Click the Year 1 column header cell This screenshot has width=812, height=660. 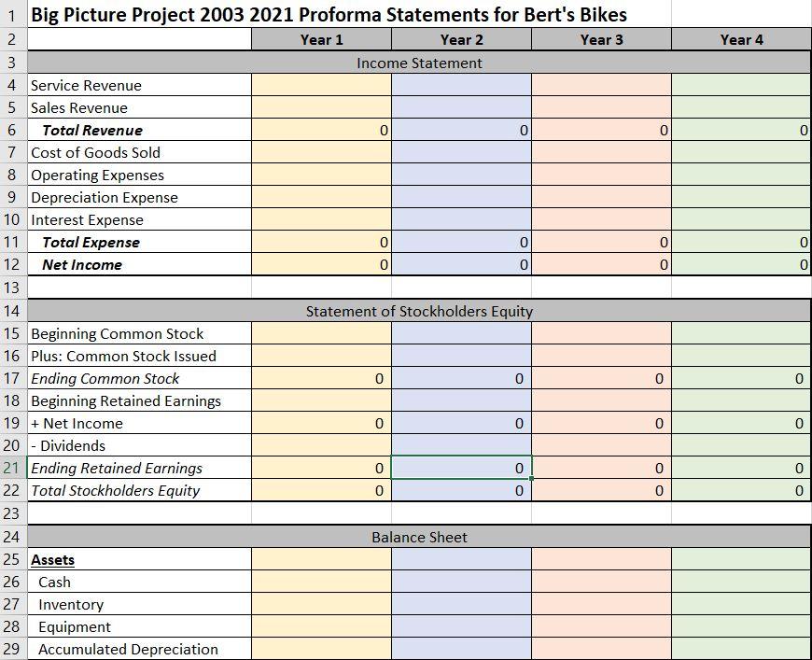tap(322, 39)
